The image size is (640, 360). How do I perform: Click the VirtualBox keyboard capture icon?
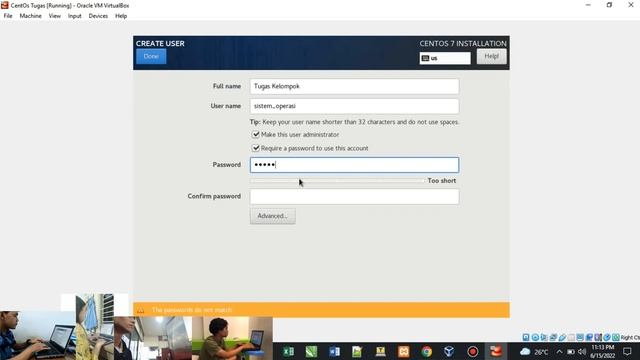pos(616,337)
